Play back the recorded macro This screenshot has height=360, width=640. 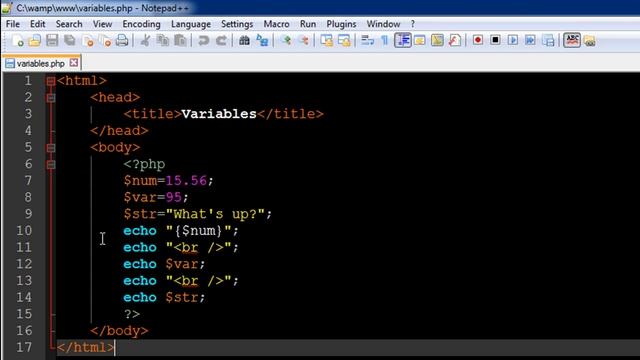pos(513,40)
